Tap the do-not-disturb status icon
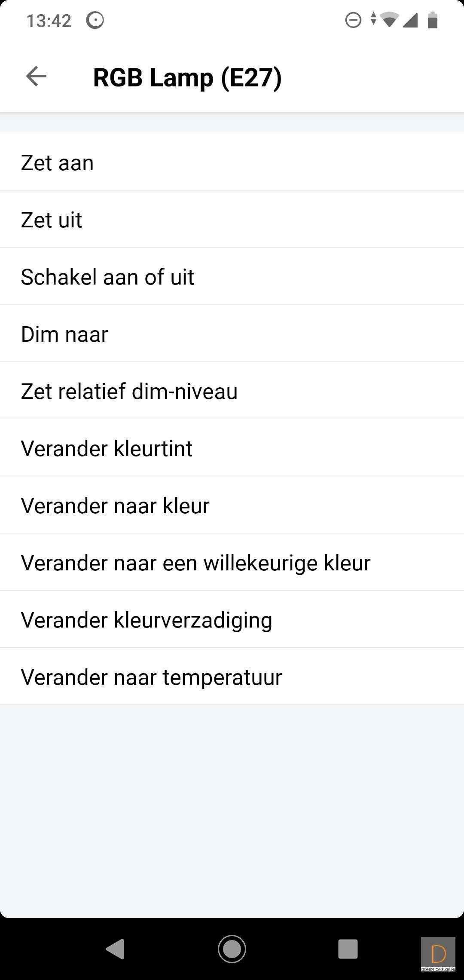 click(x=353, y=20)
